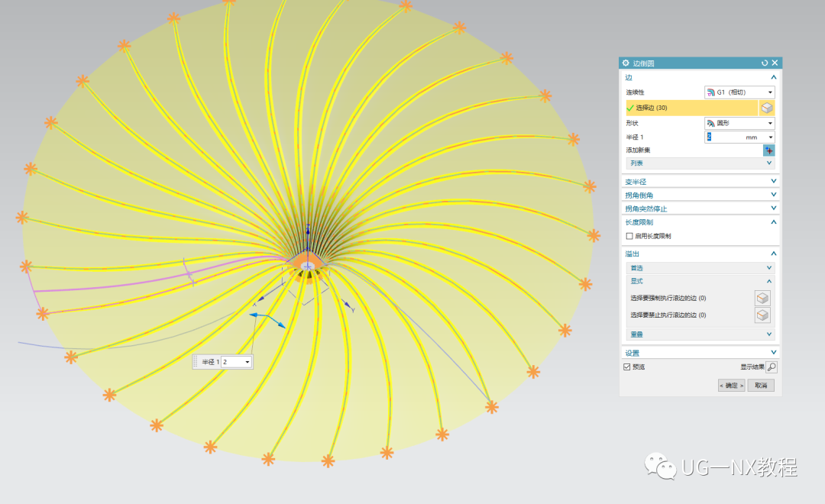Image resolution: width=825 pixels, height=504 pixels.
Task: Open the 连续性 G1（相切） dropdown
Action: point(739,92)
